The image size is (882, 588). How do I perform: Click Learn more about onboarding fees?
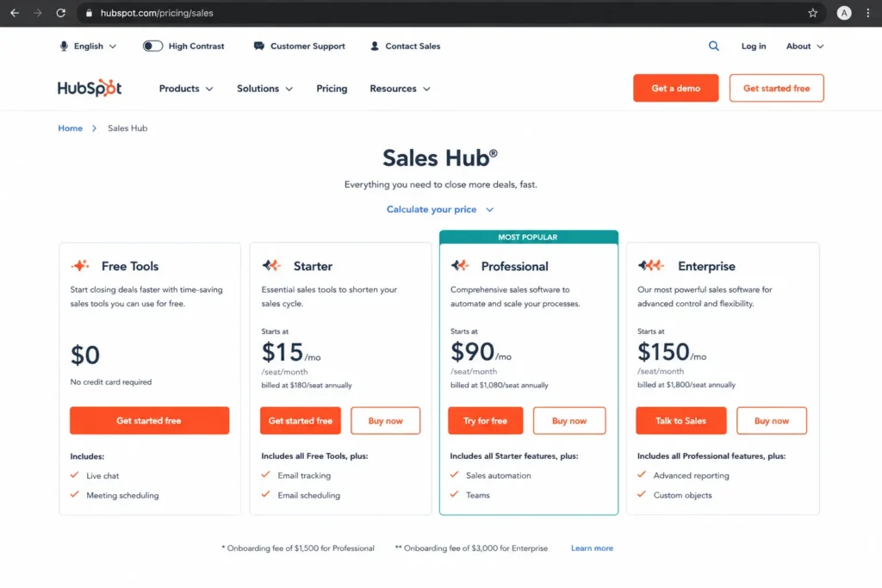tap(592, 548)
